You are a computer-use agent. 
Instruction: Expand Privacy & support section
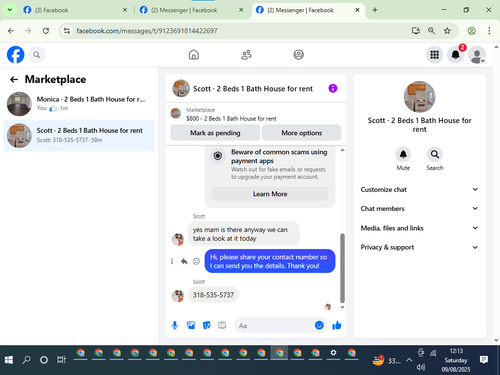click(419, 247)
